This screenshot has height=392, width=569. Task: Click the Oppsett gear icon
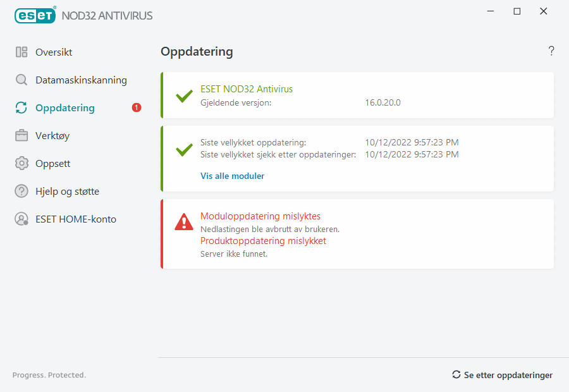[21, 163]
